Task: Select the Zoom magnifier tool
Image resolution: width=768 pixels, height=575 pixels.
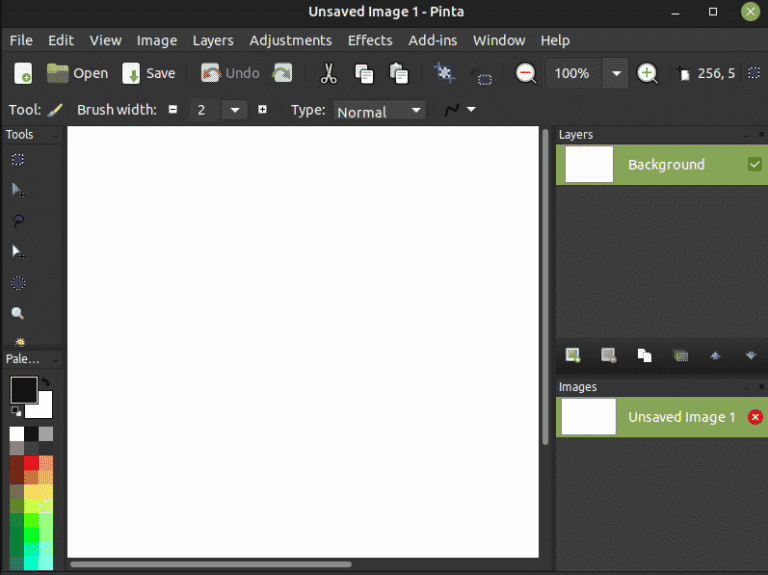Action: (18, 313)
